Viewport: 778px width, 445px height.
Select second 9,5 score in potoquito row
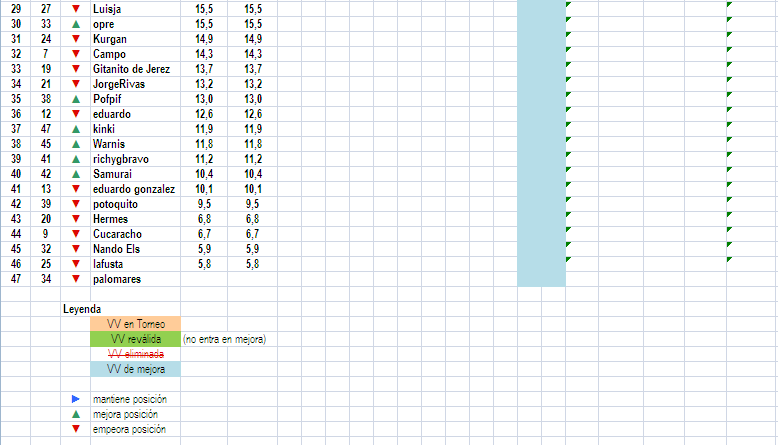click(253, 204)
